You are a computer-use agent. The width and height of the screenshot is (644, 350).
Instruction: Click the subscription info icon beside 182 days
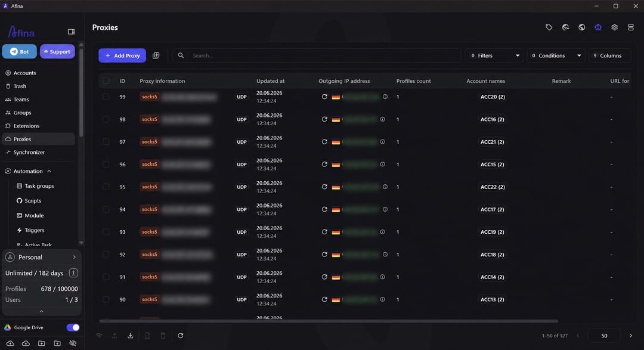coord(73,272)
